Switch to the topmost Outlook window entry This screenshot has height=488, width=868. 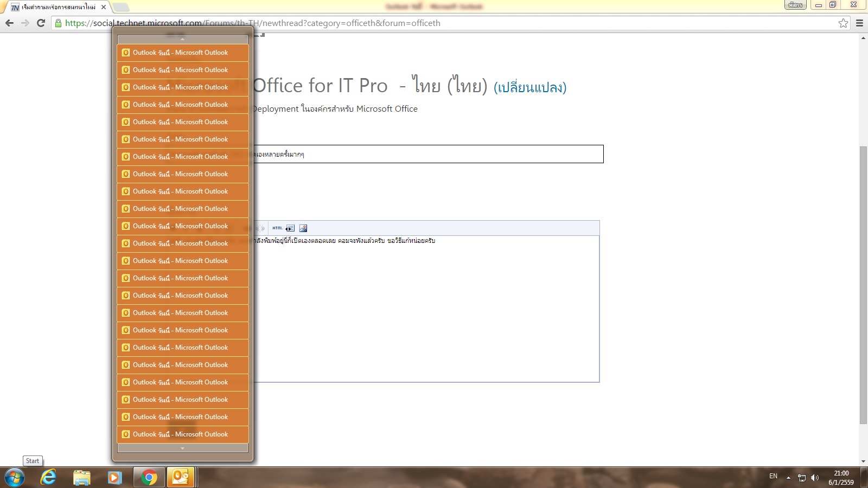[183, 53]
